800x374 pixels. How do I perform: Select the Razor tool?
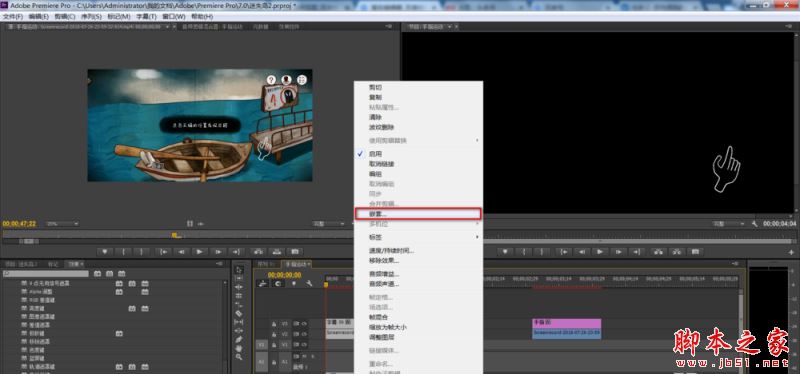pos(239,313)
